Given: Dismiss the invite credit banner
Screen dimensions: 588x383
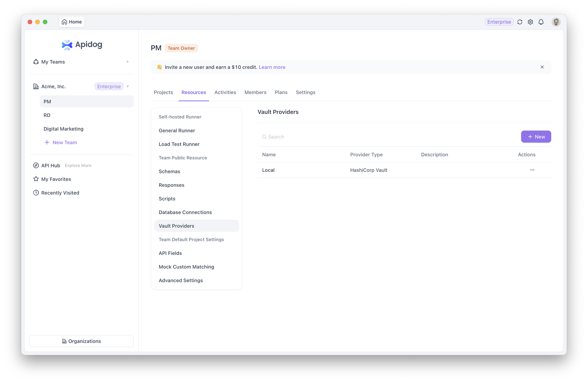Looking at the screenshot, I should coord(542,67).
